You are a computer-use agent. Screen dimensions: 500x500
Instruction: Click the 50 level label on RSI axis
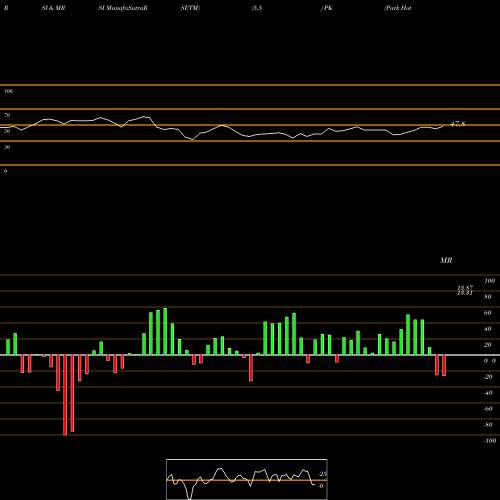7,131
